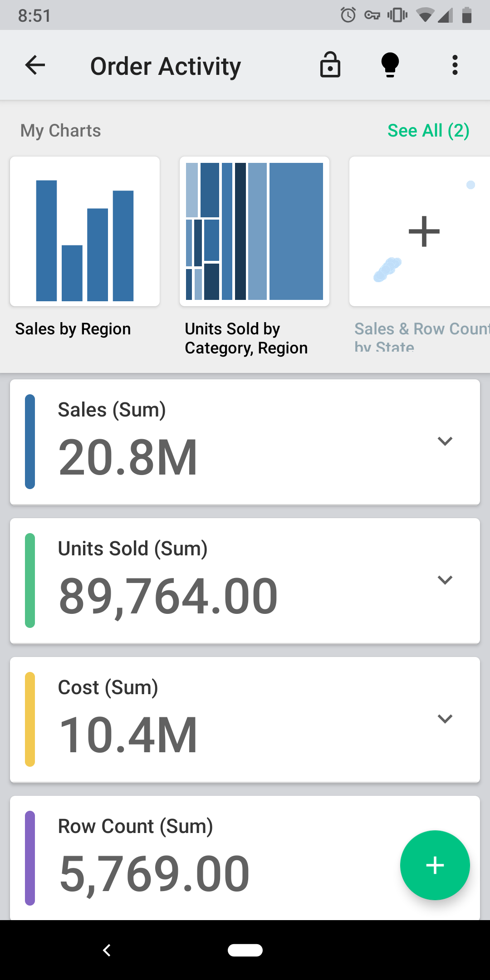Expand the Sales (Sum) card
Image resolution: width=490 pixels, height=980 pixels.
[x=445, y=441]
